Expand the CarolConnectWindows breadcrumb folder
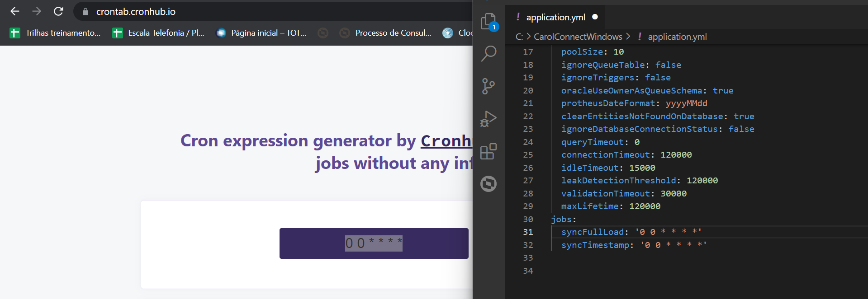Screen dimensions: 868x299 (578, 37)
